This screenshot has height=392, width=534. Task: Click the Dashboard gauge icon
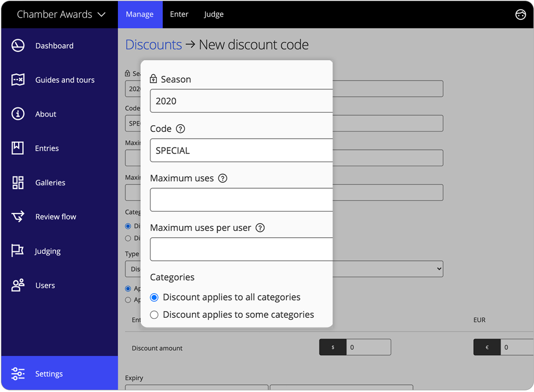coord(18,46)
